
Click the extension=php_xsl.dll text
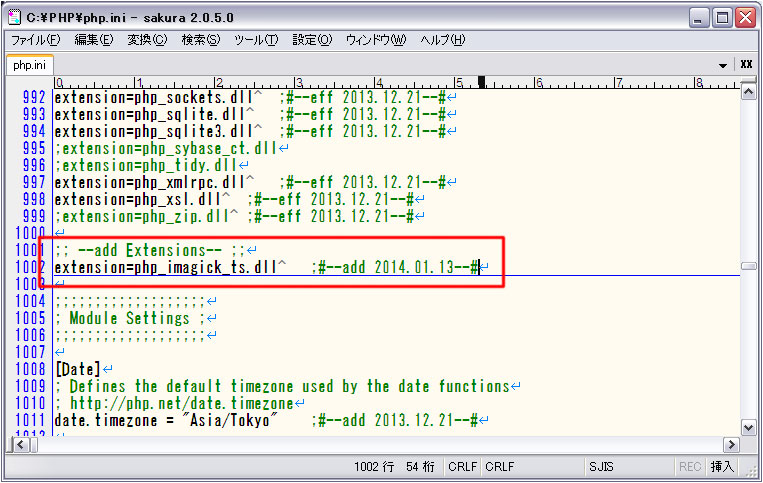pos(137,199)
